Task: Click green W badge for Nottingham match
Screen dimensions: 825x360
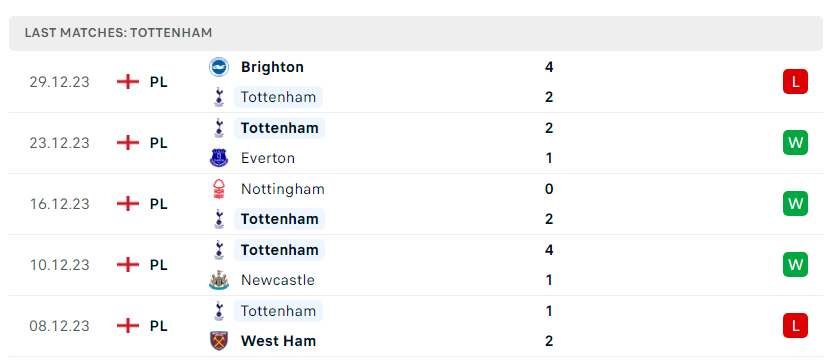Action: tap(795, 204)
